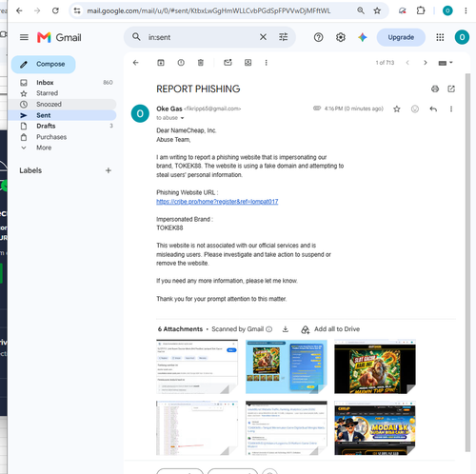Click sender name Oke Gas
This screenshot has height=474, width=476.
[169, 109]
